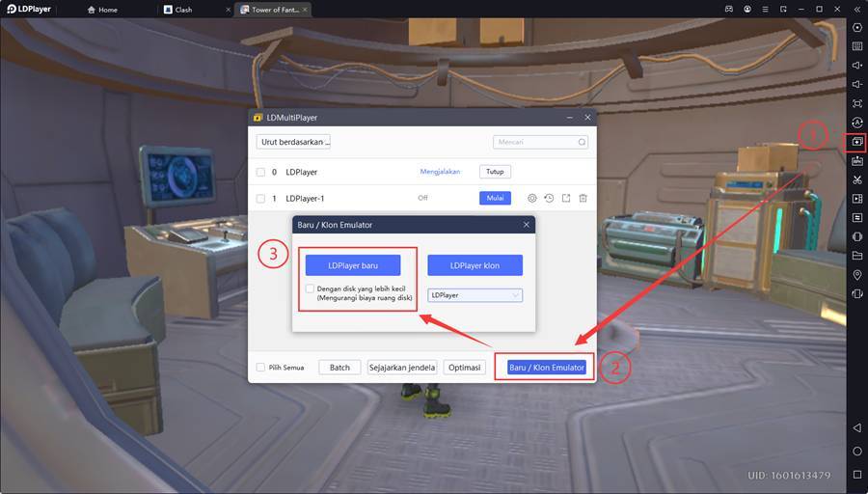Open the Batch button
The width and height of the screenshot is (868, 494).
pyautogui.click(x=339, y=368)
